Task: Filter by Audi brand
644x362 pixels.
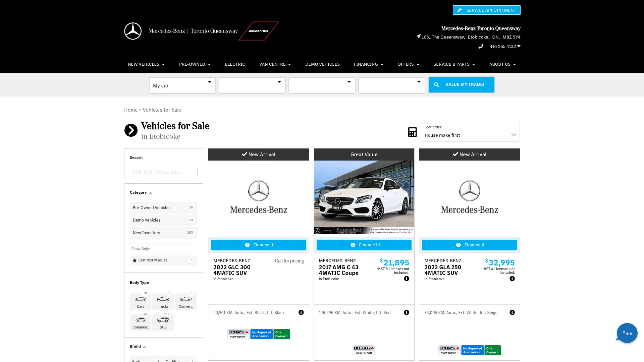Action: click(146, 359)
